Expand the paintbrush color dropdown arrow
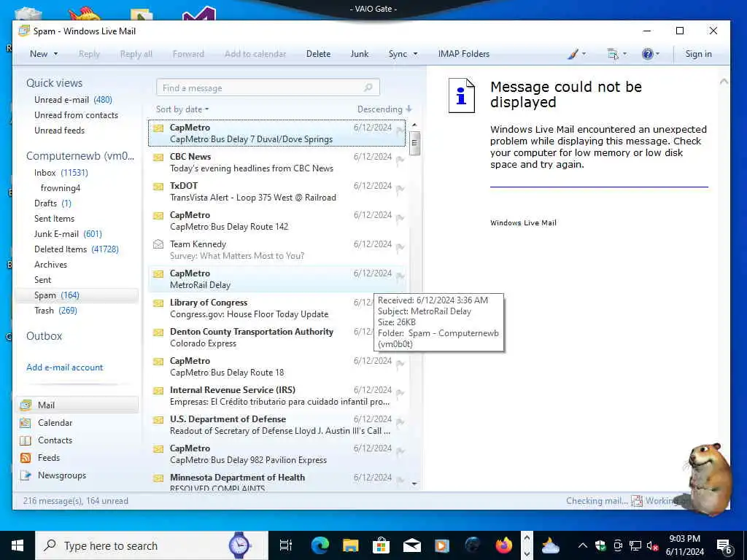The height and width of the screenshot is (560, 747). 584,54
